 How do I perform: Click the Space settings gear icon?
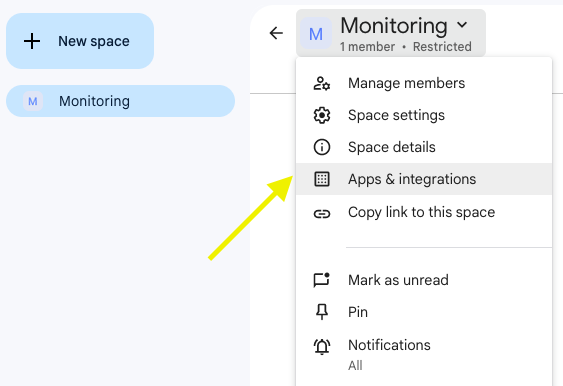pyautogui.click(x=322, y=115)
